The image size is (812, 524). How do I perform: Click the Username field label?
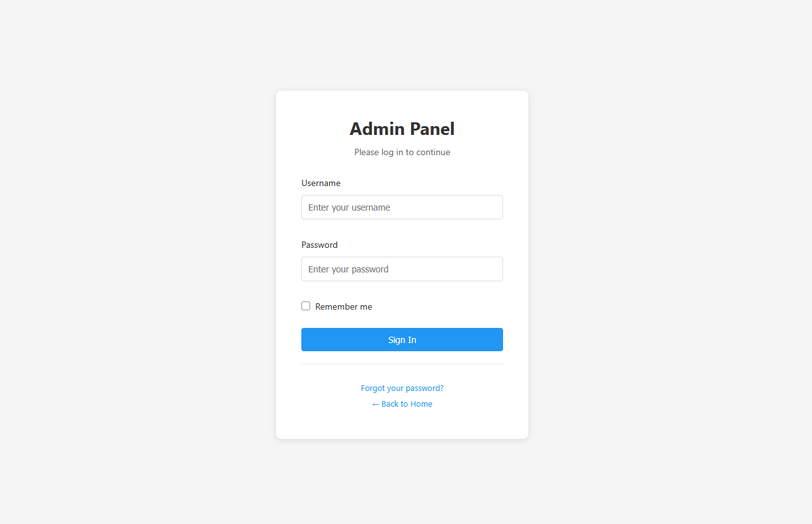(321, 183)
